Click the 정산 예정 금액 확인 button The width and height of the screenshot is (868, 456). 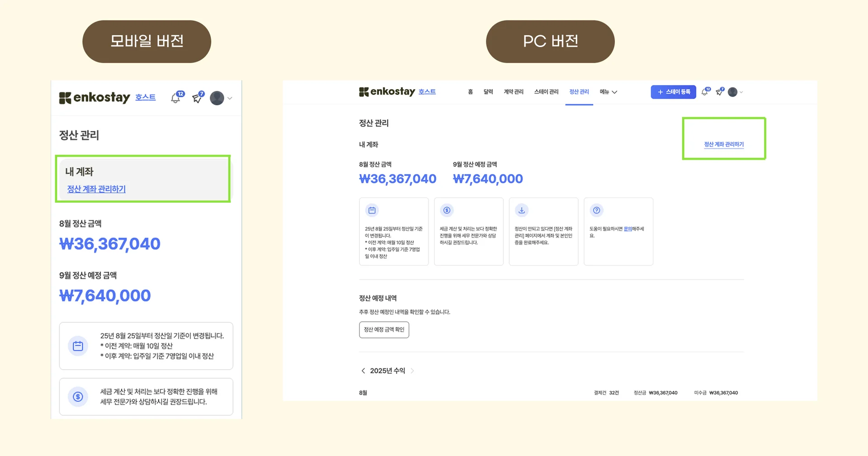pos(384,330)
